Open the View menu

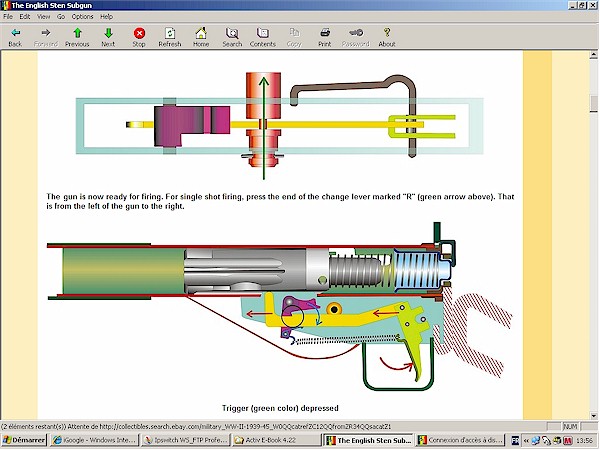(x=44, y=16)
